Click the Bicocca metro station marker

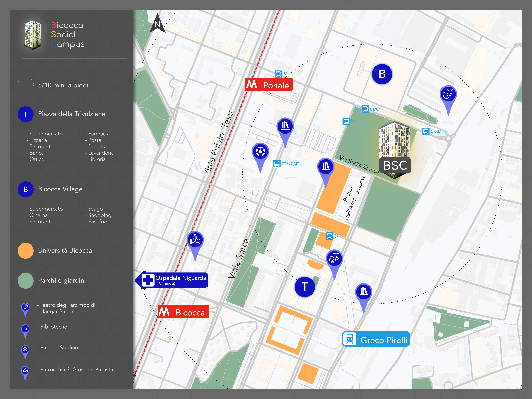(x=183, y=312)
